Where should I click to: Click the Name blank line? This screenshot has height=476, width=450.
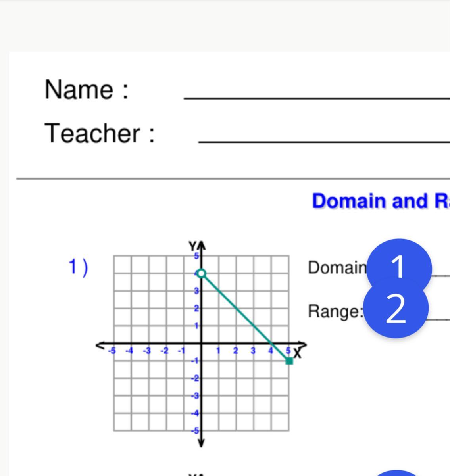coord(317,97)
